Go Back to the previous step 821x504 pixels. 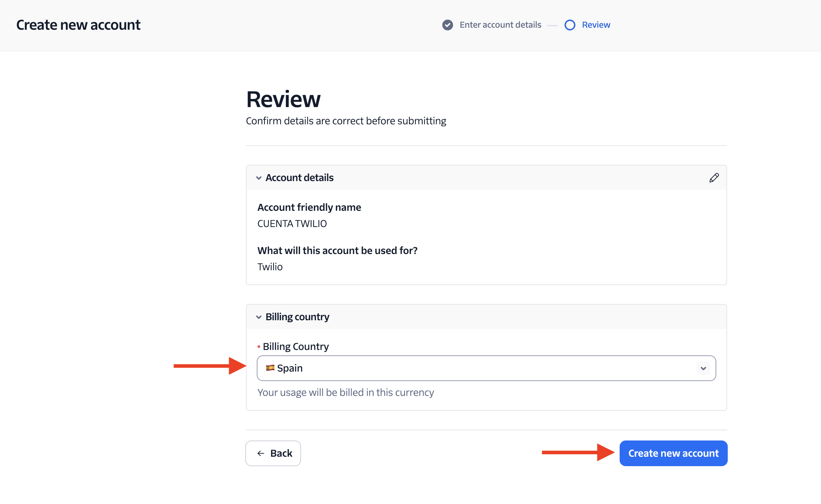273,453
